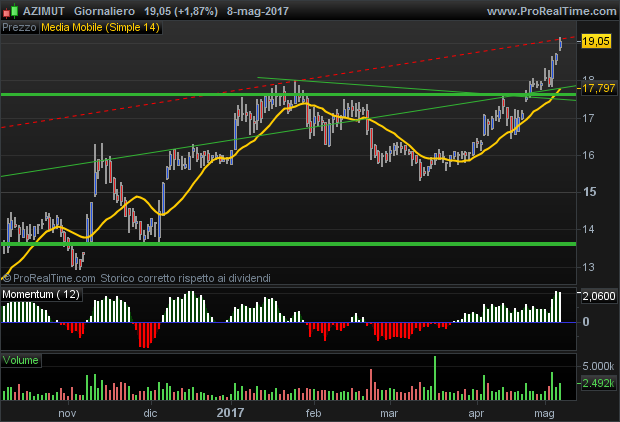
Task: Click the Giornaliero timeframe label
Action: pyautogui.click(x=104, y=11)
